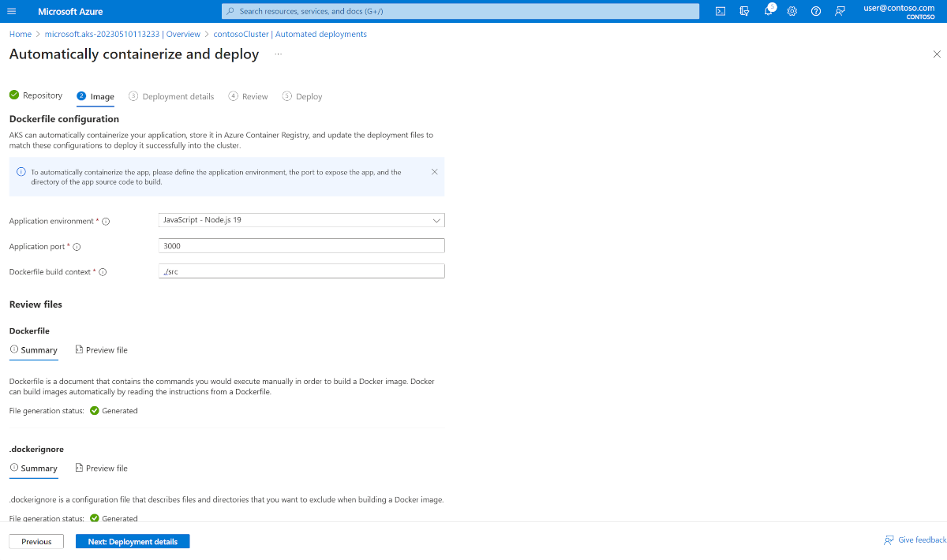The width and height of the screenshot is (947, 560).
Task: Open the ellipsis more options beside page title
Action: tap(278, 54)
